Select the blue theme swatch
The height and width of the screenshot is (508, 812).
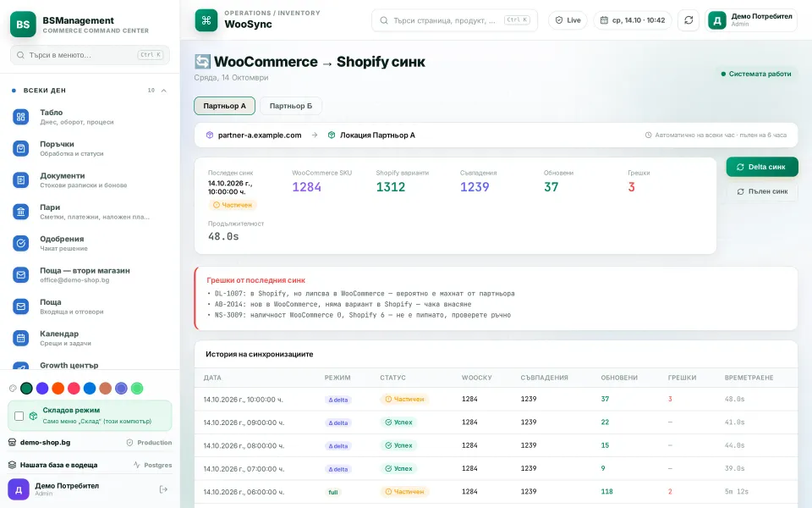click(x=90, y=389)
